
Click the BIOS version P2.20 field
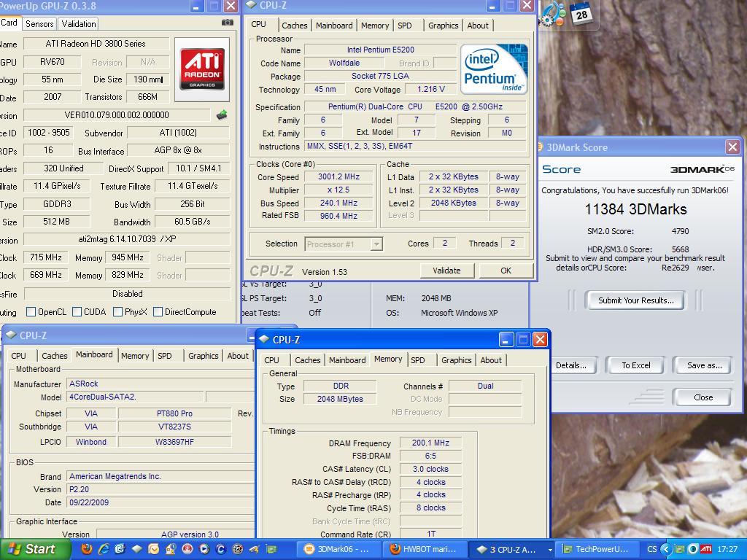point(160,489)
